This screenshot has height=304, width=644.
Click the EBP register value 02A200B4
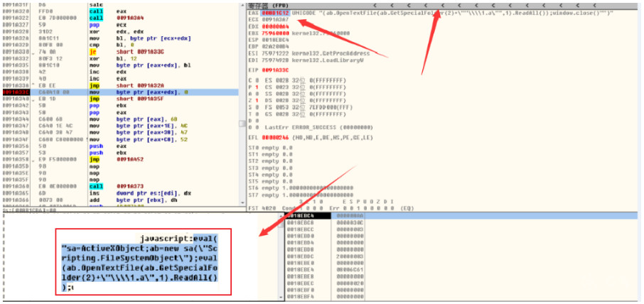275,47
